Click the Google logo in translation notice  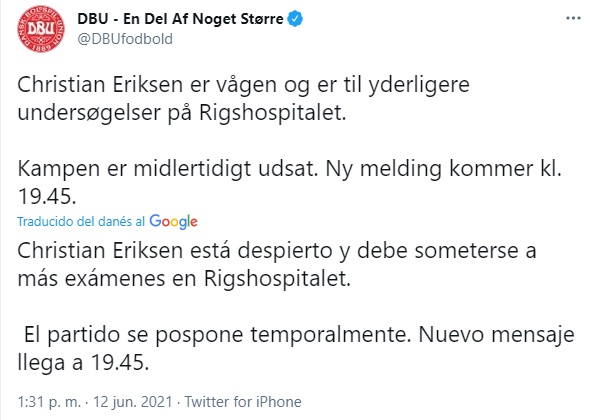173,222
